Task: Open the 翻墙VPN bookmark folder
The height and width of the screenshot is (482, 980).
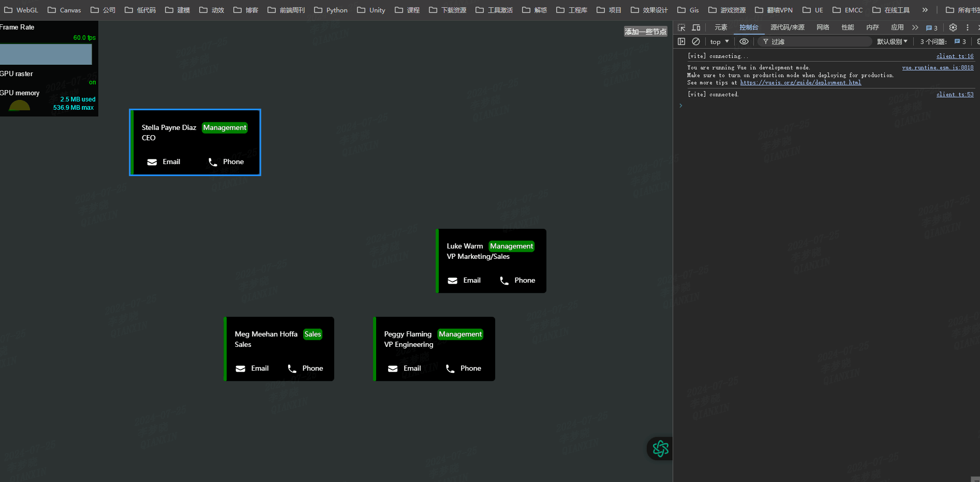Action: (774, 10)
